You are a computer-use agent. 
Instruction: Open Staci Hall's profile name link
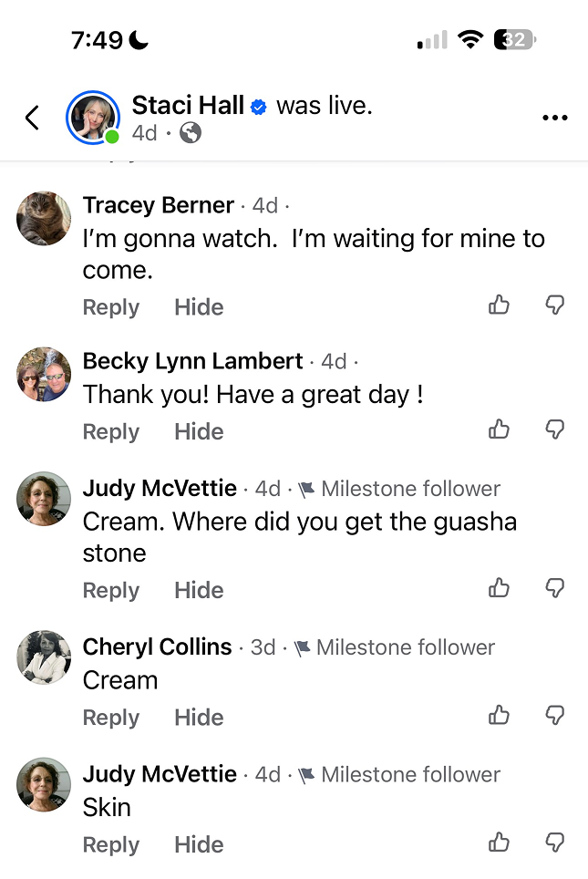(x=188, y=106)
